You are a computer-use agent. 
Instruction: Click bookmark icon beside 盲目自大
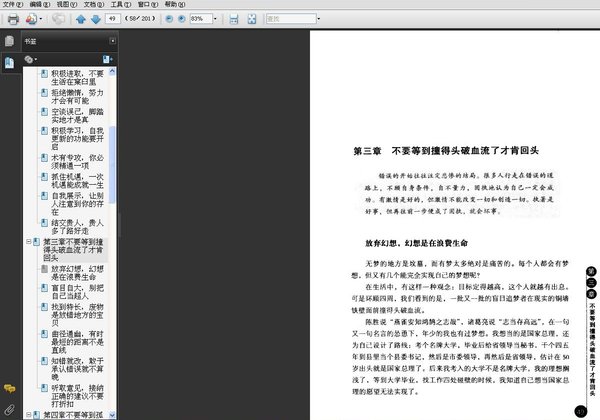(x=44, y=288)
